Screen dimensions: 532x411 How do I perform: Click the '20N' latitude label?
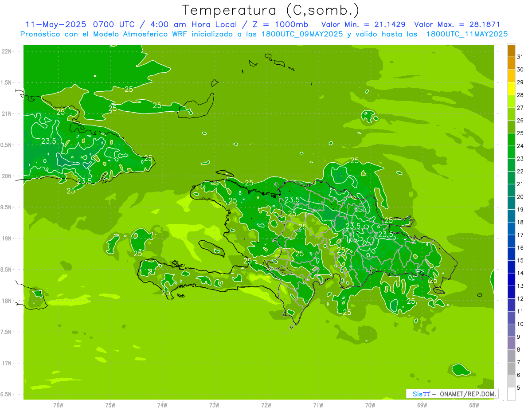pyautogui.click(x=7, y=176)
